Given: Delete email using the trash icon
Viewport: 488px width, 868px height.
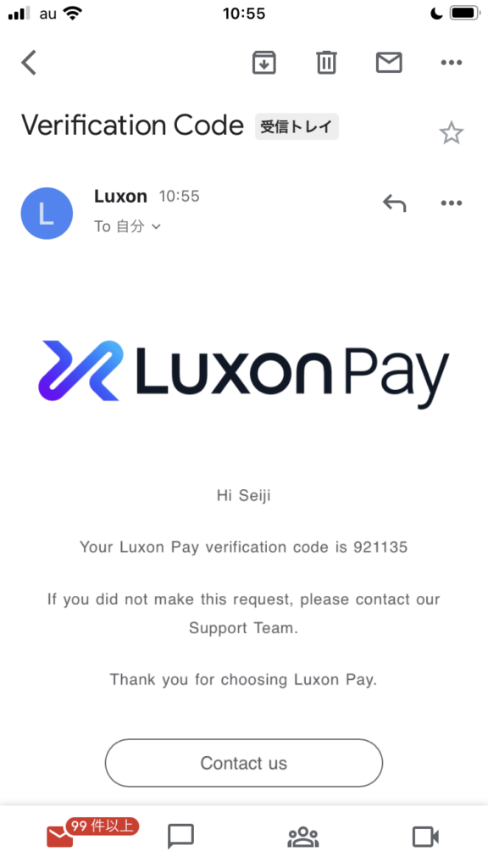Looking at the screenshot, I should [x=326, y=62].
